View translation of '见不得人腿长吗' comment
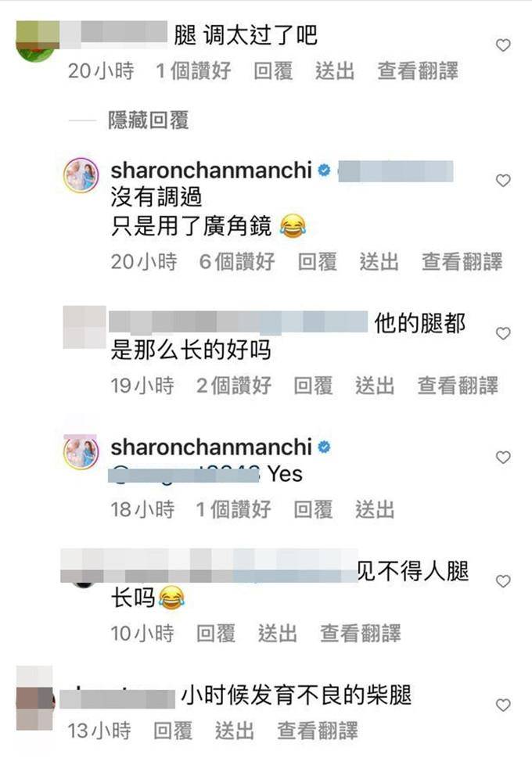 361,634
